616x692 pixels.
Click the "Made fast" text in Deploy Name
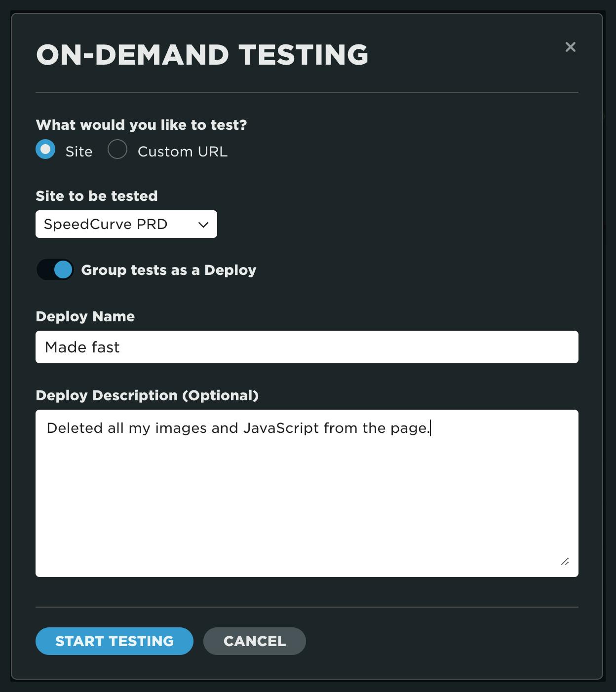point(82,347)
